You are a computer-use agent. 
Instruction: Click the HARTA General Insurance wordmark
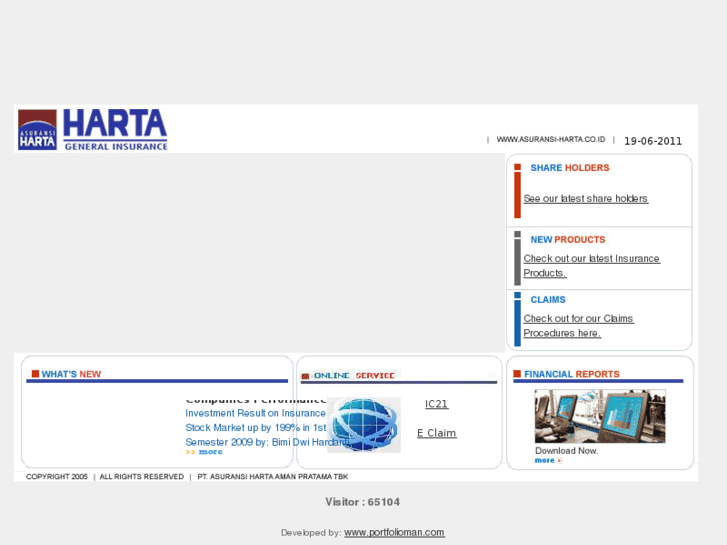click(x=115, y=130)
